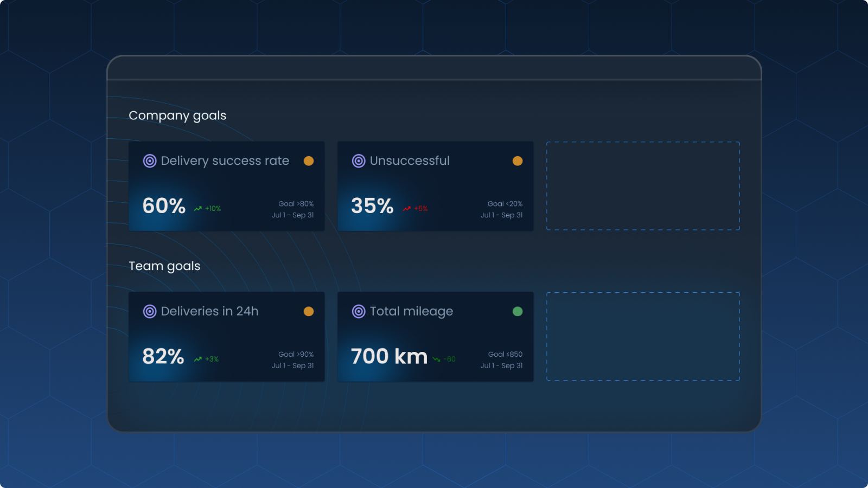The width and height of the screenshot is (868, 488).
Task: Select the empty dashed slot under Company goals
Action: 643,186
